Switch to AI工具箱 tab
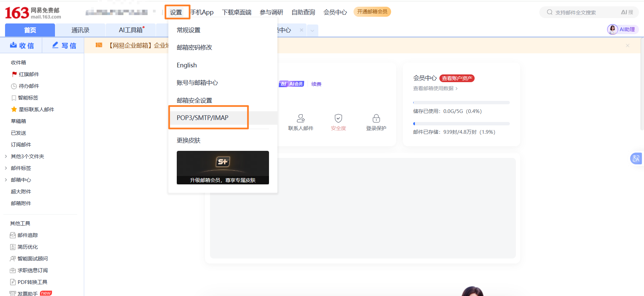644x296 pixels. pyautogui.click(x=131, y=30)
